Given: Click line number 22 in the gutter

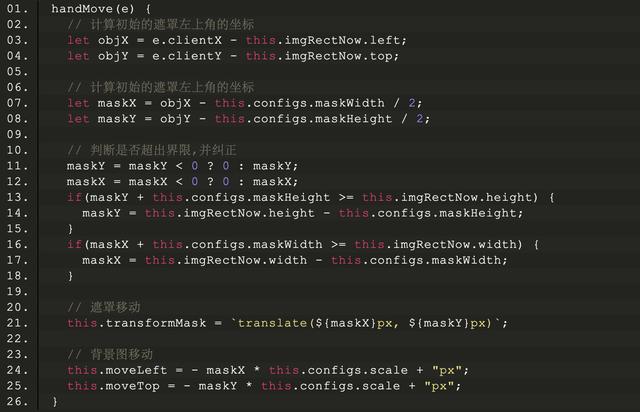Looking at the screenshot, I should pos(18,339).
